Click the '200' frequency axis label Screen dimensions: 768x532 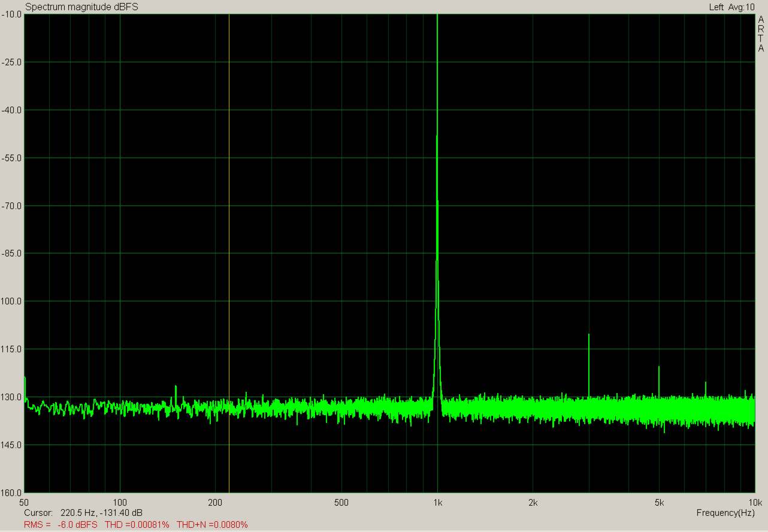[x=216, y=502]
